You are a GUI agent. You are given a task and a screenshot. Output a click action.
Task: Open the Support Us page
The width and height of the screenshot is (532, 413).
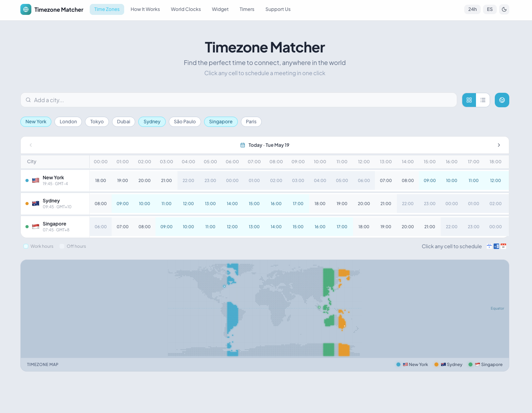coord(278,9)
